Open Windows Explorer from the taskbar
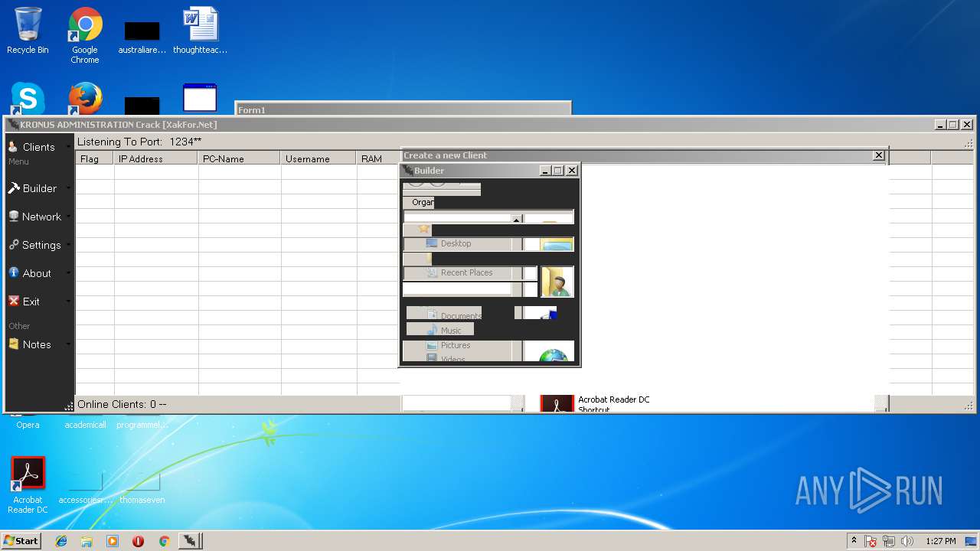The height and width of the screenshot is (551, 980). (x=87, y=541)
